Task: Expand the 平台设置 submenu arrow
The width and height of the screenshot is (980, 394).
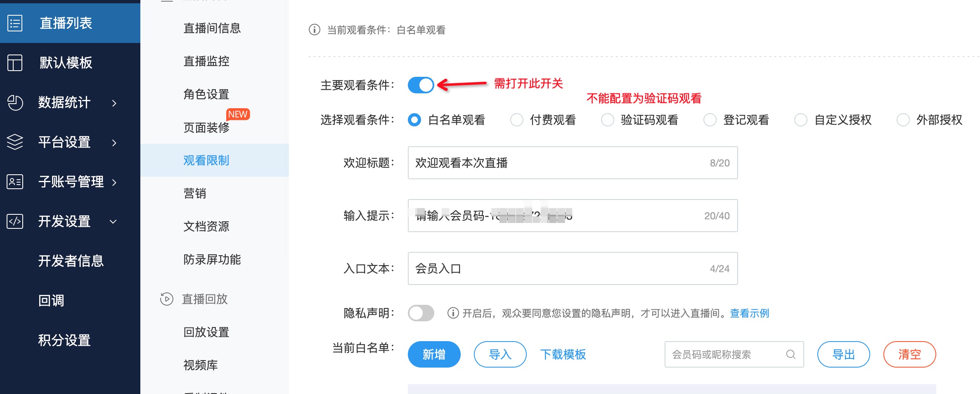Action: click(114, 142)
